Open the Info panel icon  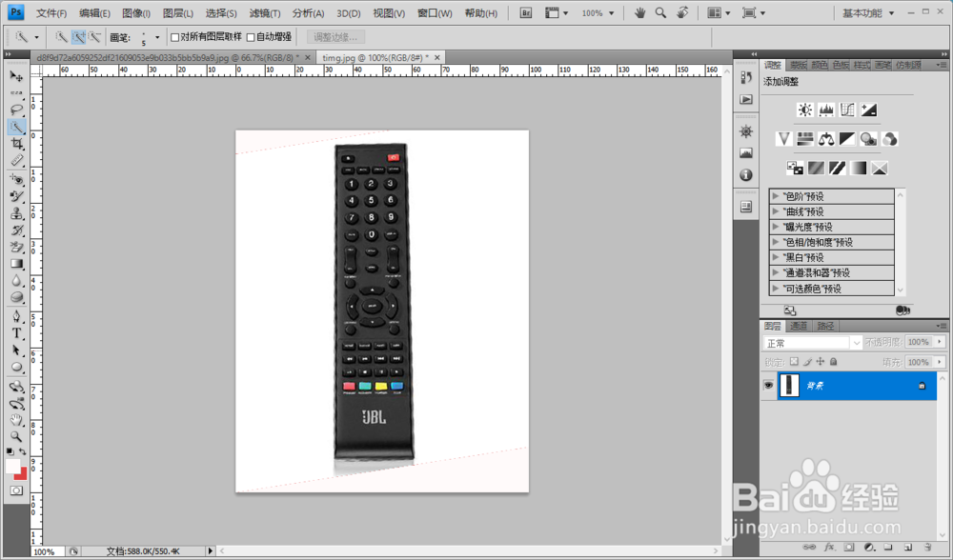(x=746, y=175)
